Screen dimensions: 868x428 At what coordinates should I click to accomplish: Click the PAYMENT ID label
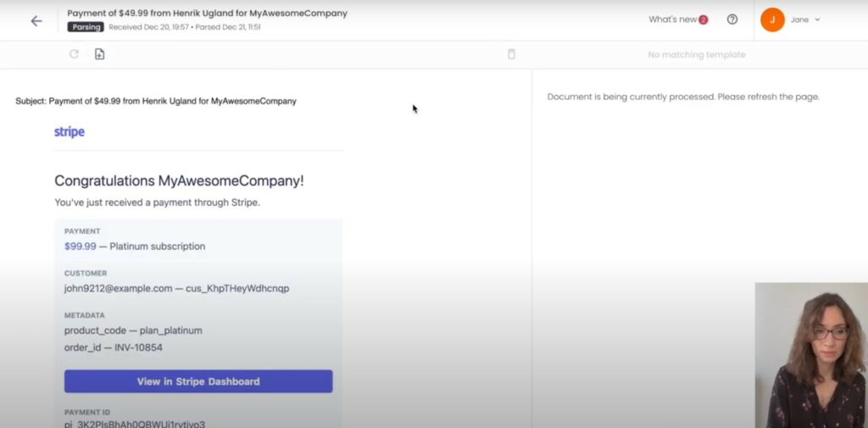point(87,413)
